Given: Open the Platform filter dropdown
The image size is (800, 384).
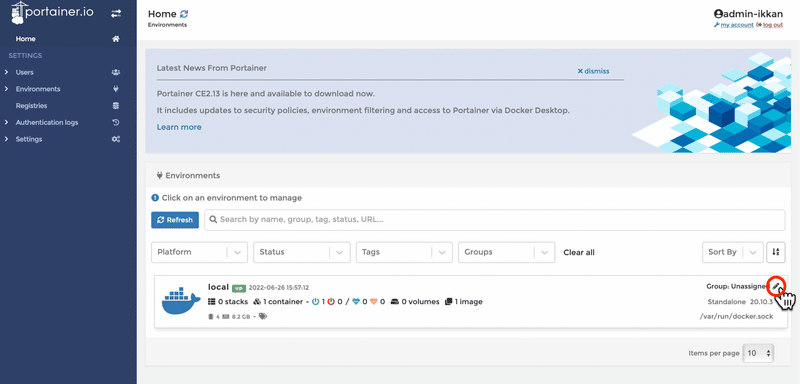Looking at the screenshot, I should click(x=199, y=252).
